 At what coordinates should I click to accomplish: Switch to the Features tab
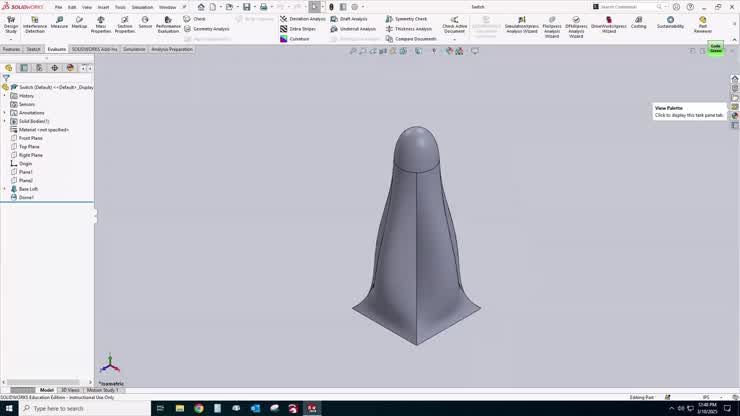point(11,49)
